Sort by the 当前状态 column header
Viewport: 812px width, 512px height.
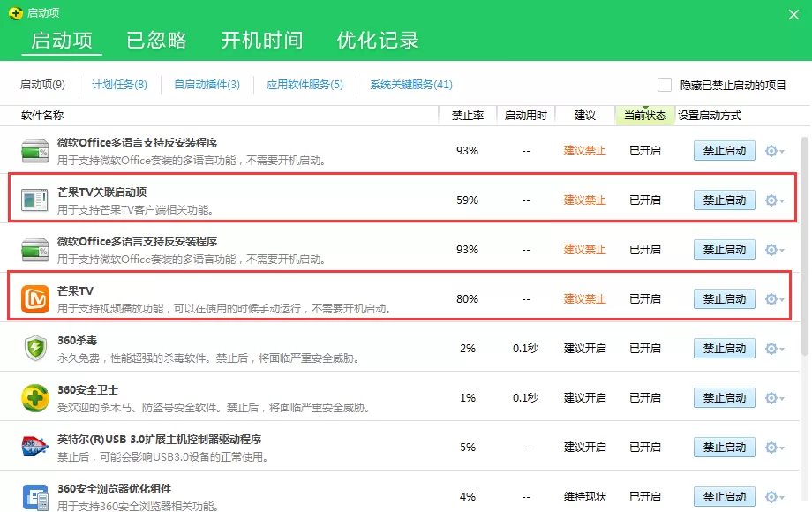coord(644,116)
